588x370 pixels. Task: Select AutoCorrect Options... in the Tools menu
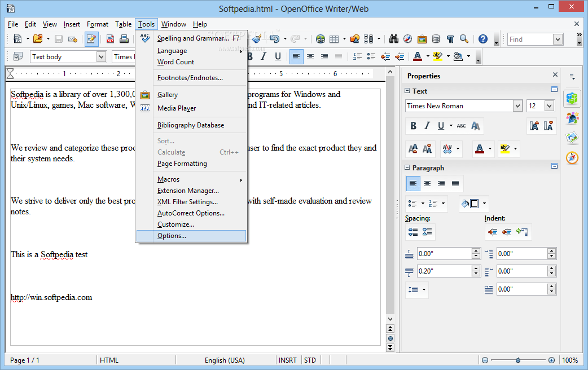[x=191, y=213]
